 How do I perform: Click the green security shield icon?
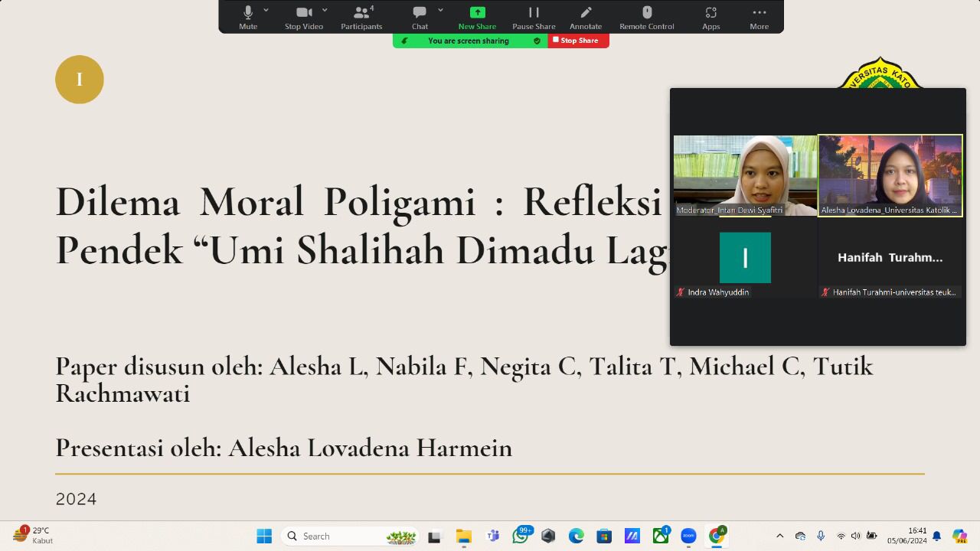tap(537, 41)
